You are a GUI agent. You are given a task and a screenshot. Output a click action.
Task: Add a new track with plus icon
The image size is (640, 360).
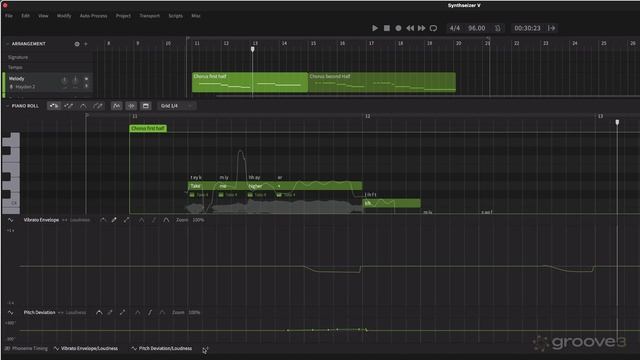(x=86, y=44)
